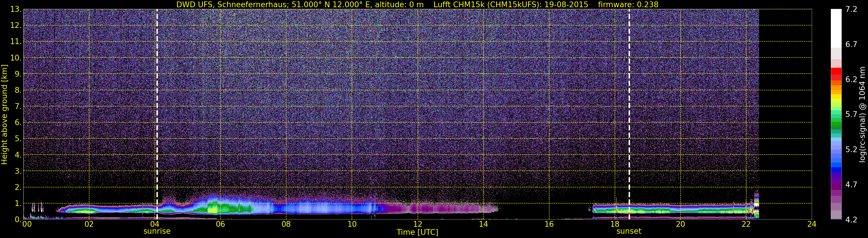Click the colorbar value label '5.7'
This screenshot has height=238, width=868.
click(851, 115)
